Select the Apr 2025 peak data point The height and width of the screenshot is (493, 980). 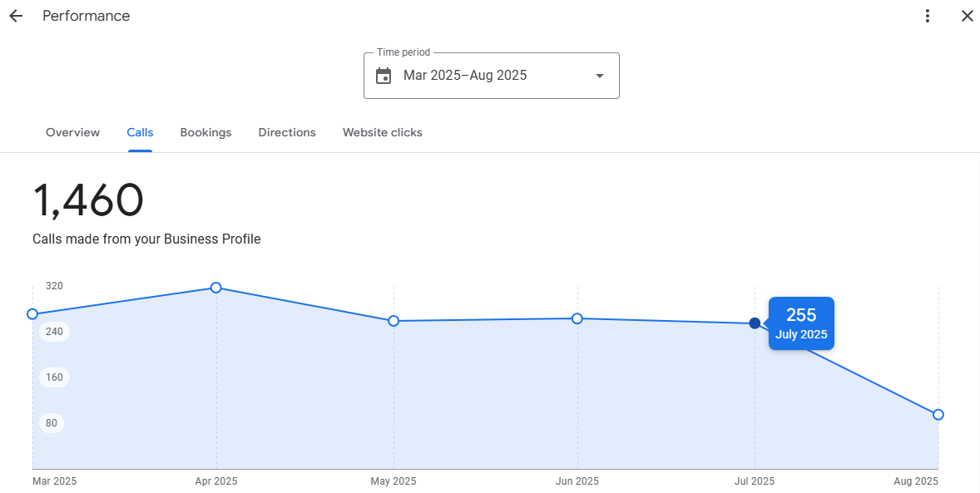tap(216, 288)
